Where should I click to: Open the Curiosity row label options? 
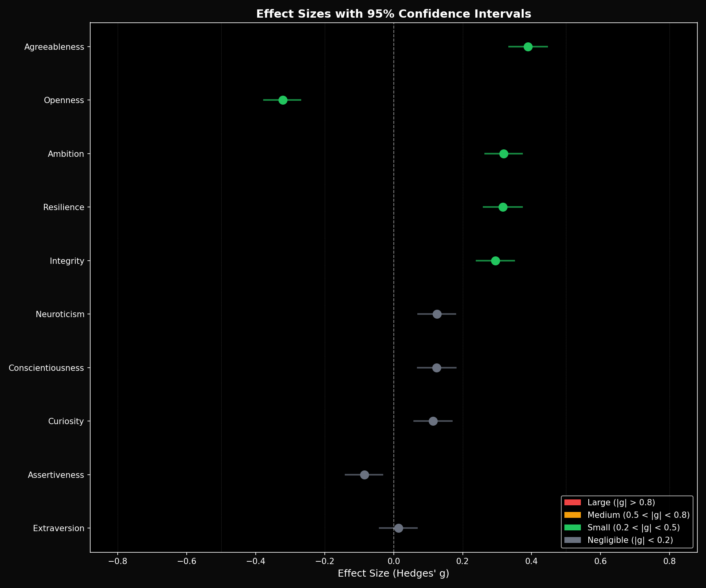(x=66, y=421)
